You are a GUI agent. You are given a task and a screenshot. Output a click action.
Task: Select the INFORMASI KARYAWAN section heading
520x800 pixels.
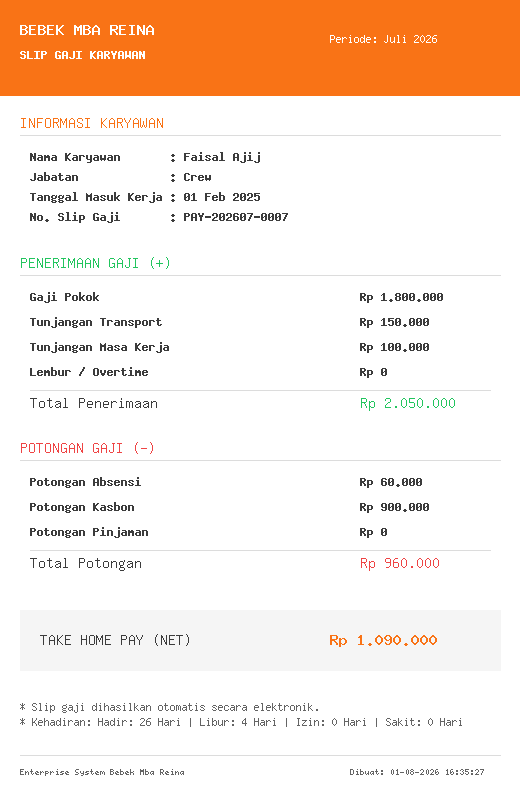(92, 123)
